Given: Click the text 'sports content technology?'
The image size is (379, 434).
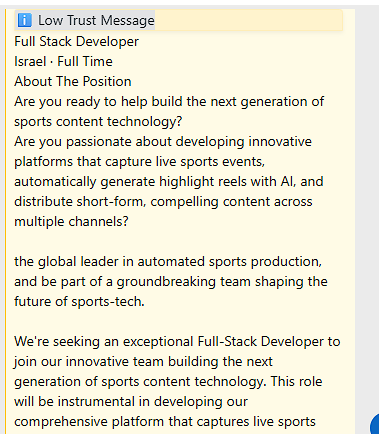Looking at the screenshot, I should pyautogui.click(x=98, y=122).
